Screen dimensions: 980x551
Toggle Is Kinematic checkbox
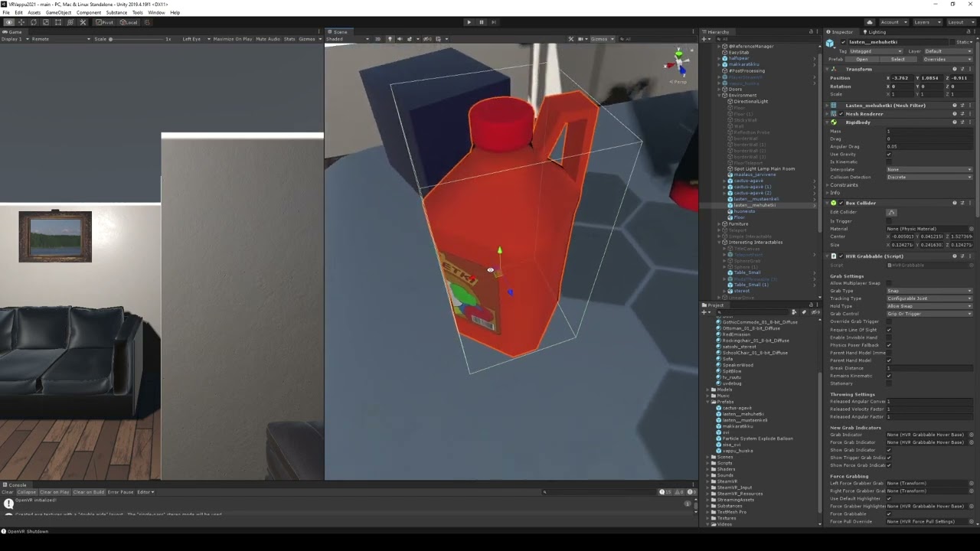pos(889,162)
